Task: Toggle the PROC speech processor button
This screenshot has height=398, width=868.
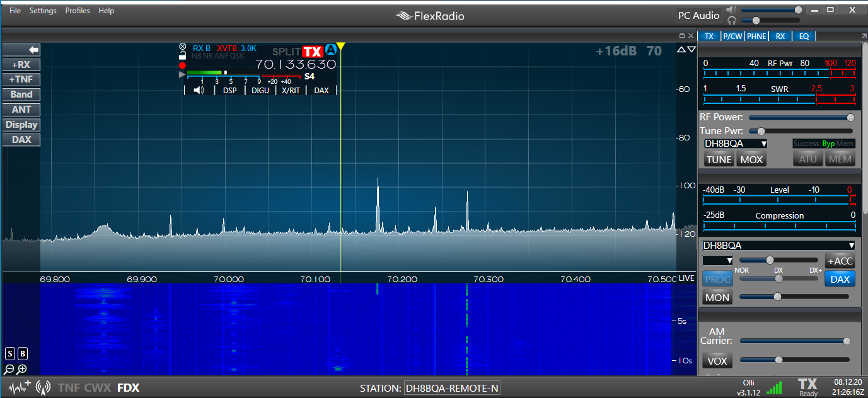Action: [x=717, y=279]
